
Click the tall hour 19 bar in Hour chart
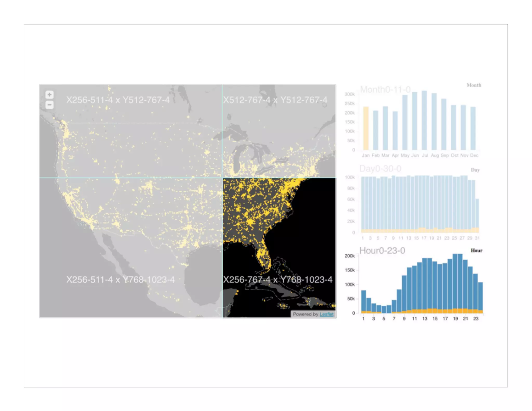[455, 283]
